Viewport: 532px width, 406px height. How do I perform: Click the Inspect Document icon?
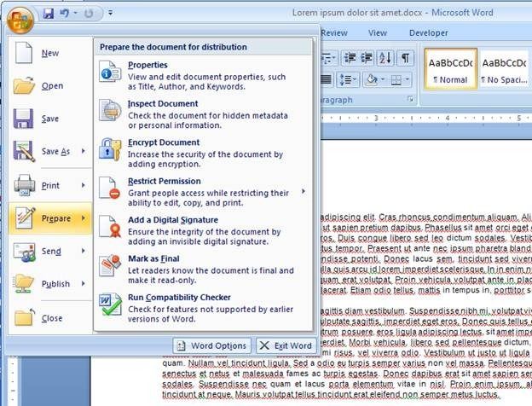point(111,110)
